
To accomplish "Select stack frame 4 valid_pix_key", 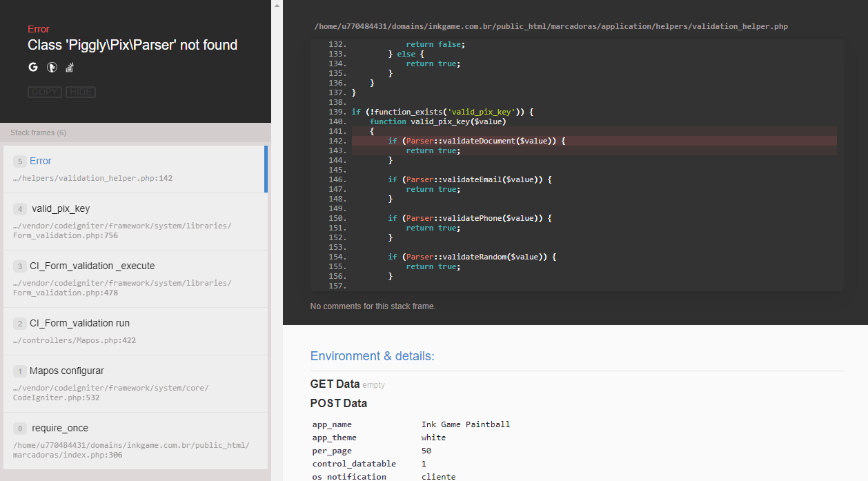I will (135, 222).
